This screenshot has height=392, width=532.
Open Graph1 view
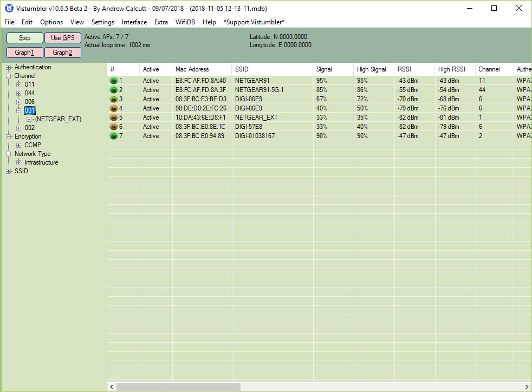coord(24,53)
